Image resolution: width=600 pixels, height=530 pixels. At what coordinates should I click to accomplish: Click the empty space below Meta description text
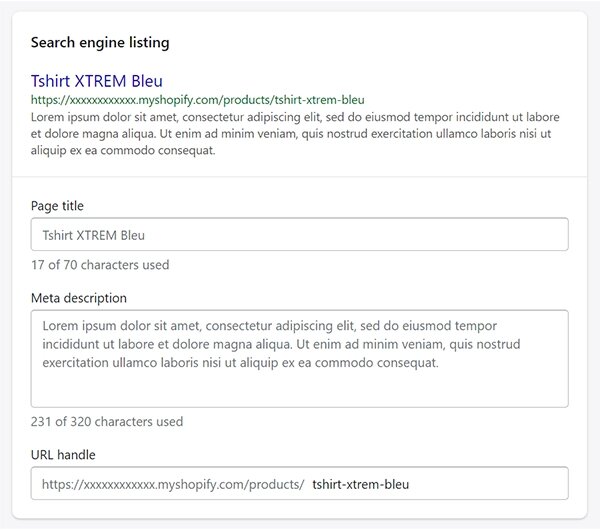[299, 388]
